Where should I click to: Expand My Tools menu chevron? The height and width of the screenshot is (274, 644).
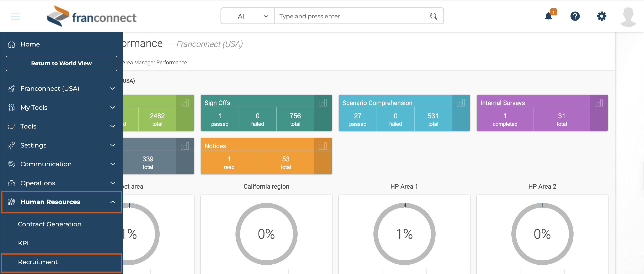pyautogui.click(x=113, y=107)
